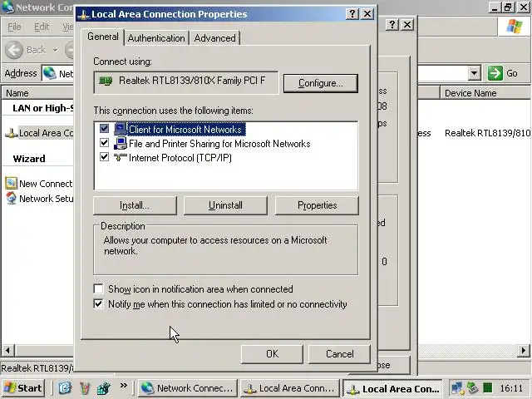
Task: Select the General tab
Action: [x=103, y=37]
